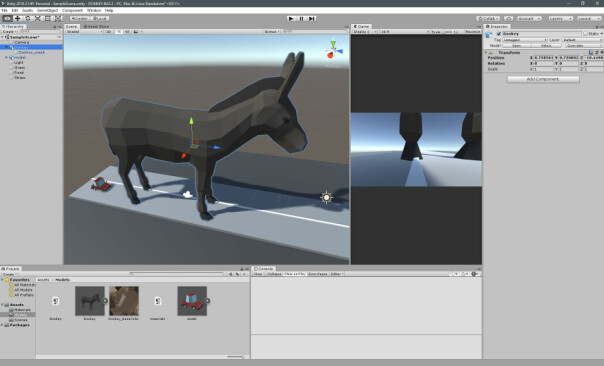
Task: Click the console error count icon
Action: 475,274
